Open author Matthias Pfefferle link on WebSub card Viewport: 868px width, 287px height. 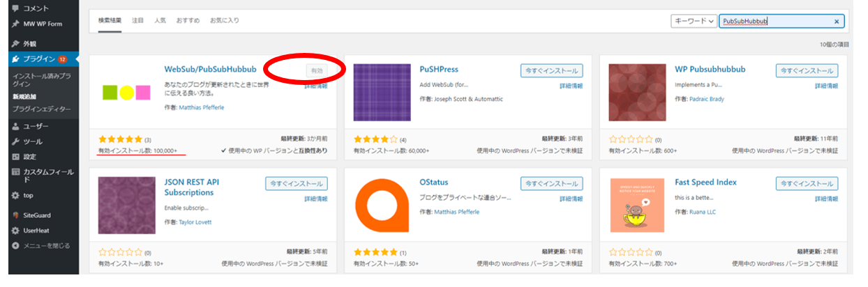(202, 108)
